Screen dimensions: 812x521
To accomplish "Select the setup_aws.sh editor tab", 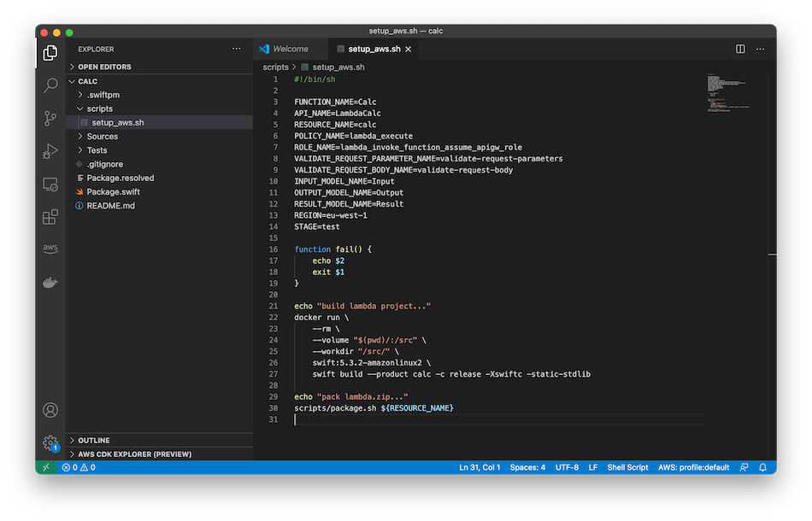I will [x=374, y=49].
